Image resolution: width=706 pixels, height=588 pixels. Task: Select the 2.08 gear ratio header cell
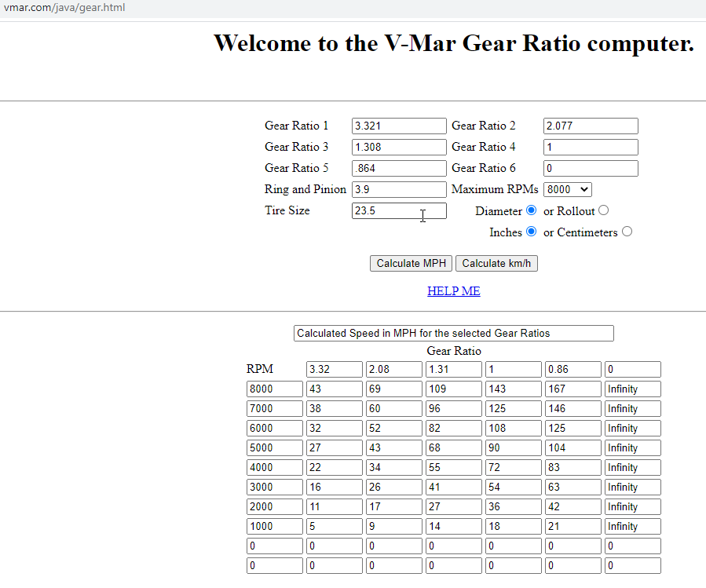pyautogui.click(x=393, y=369)
